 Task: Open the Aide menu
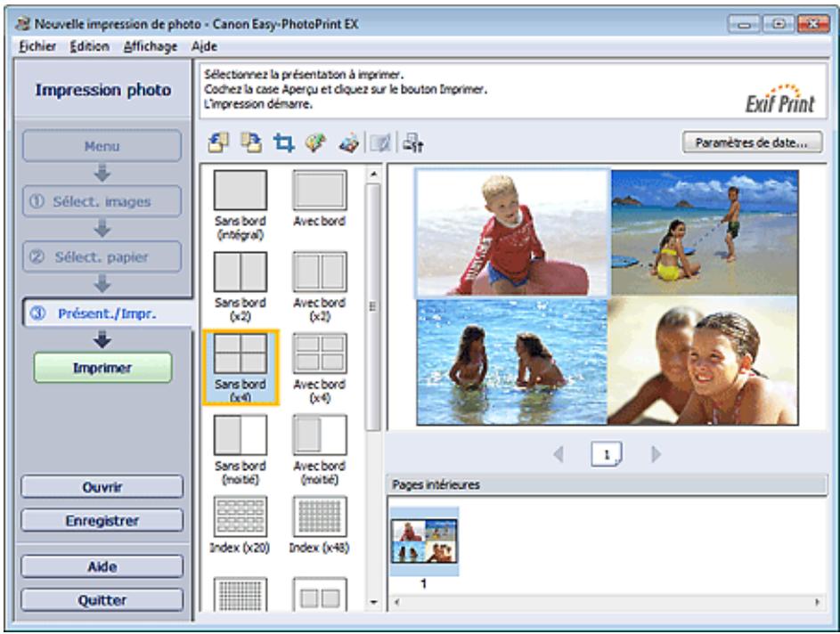tap(204, 46)
